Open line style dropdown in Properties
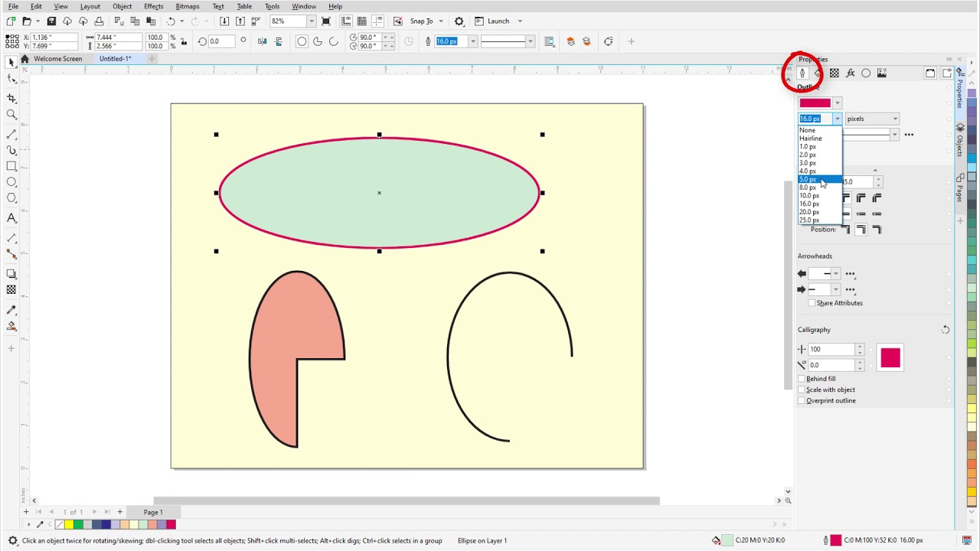Screen dimensions: 980x551 coord(894,135)
